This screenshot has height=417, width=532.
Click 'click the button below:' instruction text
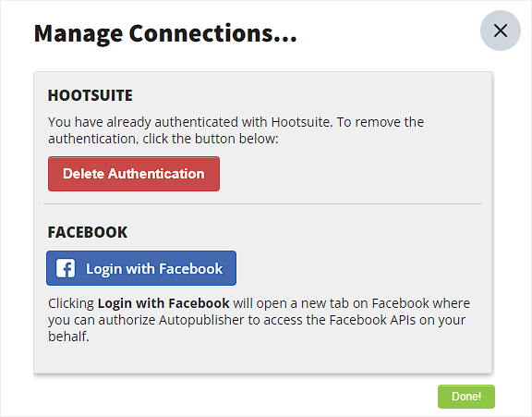tap(211, 139)
